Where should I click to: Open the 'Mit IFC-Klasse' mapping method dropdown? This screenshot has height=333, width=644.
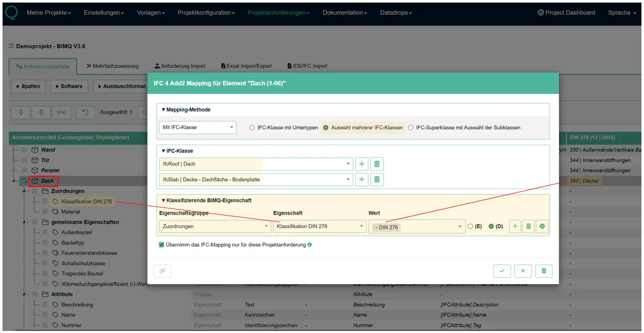(x=198, y=128)
